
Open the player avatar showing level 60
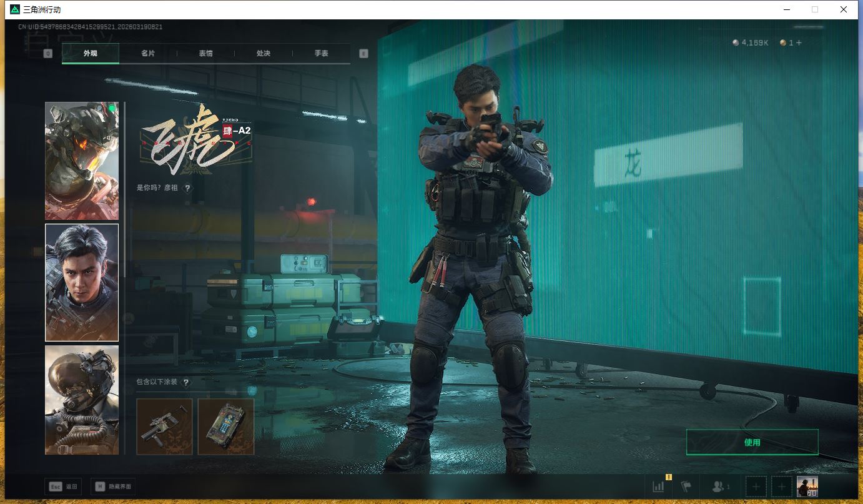[807, 487]
